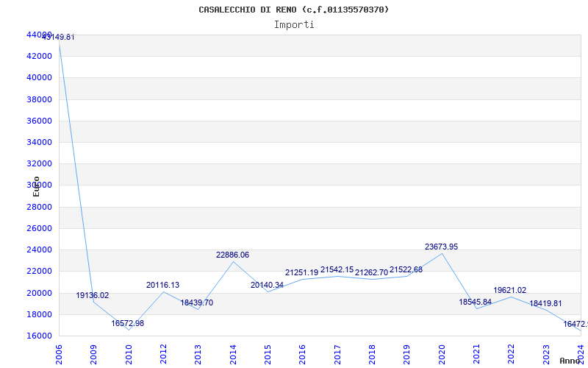Click x-axis year label 2017

point(337,355)
